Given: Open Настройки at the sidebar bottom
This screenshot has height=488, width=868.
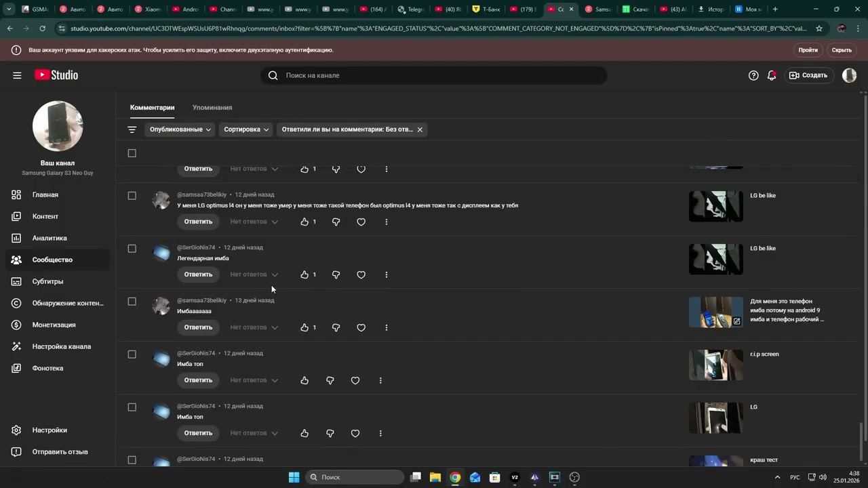Looking at the screenshot, I should [x=58, y=430].
